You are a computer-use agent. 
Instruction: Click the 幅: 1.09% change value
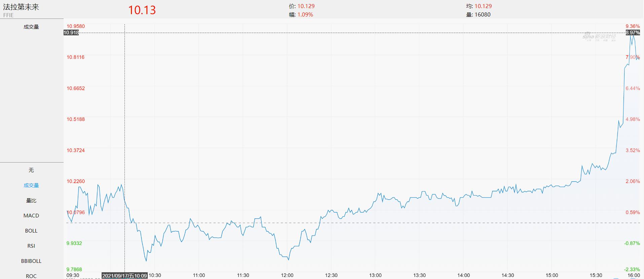click(x=301, y=15)
